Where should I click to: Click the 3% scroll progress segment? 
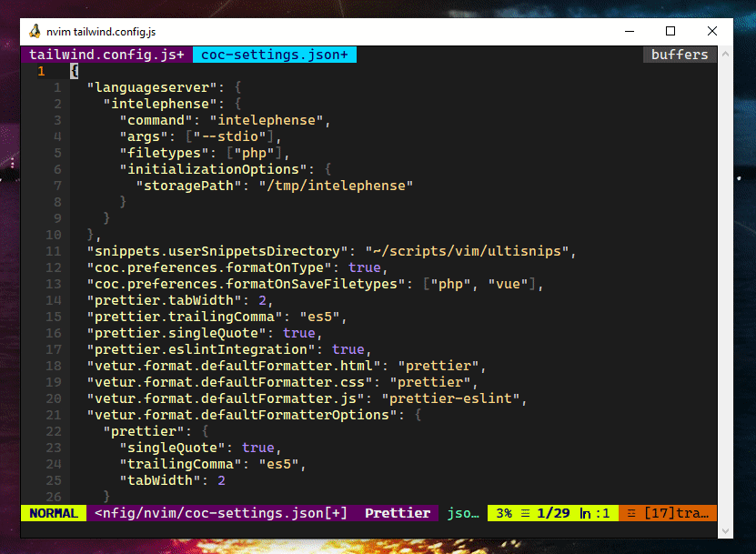pos(504,513)
